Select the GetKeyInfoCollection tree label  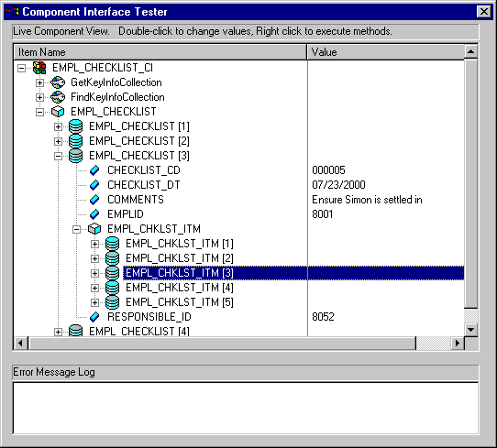click(116, 82)
